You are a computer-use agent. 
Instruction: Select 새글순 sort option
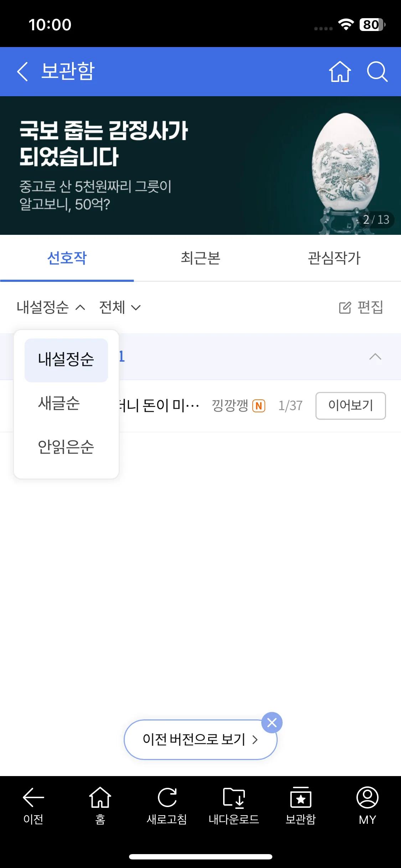59,403
